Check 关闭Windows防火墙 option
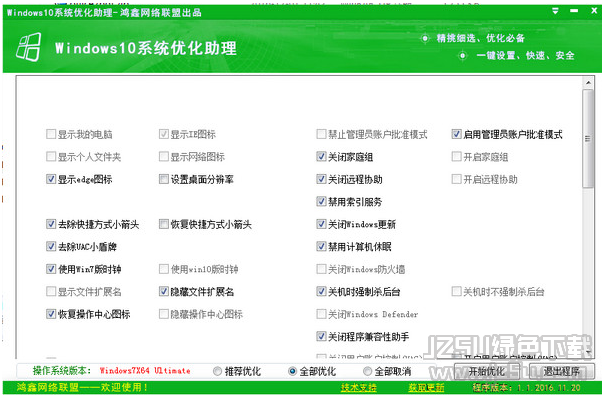The height and width of the screenshot is (399, 605). pos(321,269)
